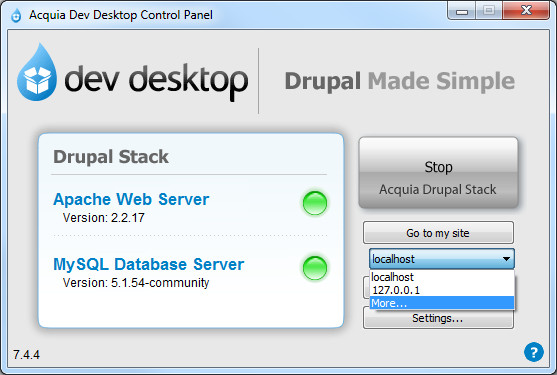Click the 7.4.4 version number
Viewport: 557px width, 375px height.
click(27, 354)
